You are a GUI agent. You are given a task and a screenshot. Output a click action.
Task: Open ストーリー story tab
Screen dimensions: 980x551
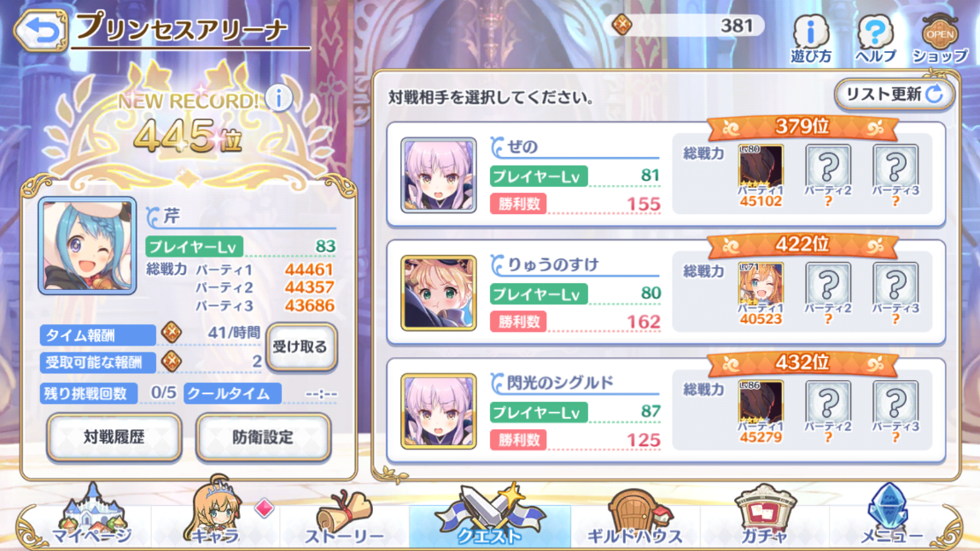[344, 519]
